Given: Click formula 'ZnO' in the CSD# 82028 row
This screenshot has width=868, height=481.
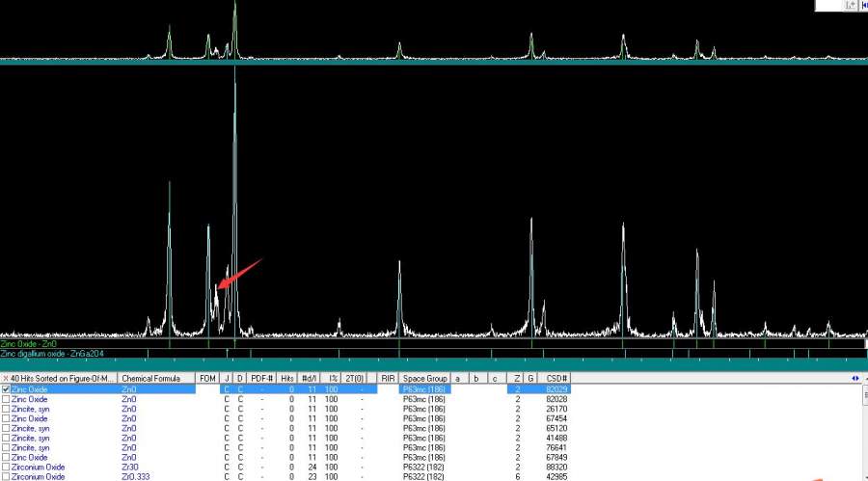Looking at the screenshot, I should (x=128, y=399).
